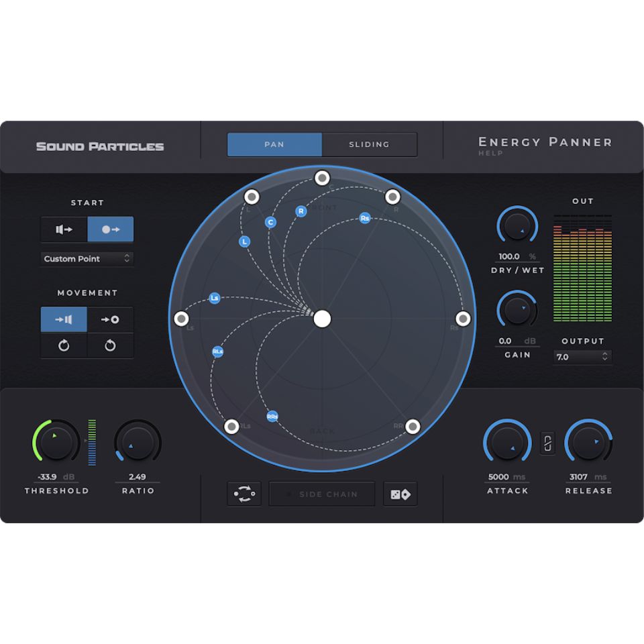Screen dimensions: 644x644
Task: Open the Output channel format dropdown
Action: (x=582, y=357)
